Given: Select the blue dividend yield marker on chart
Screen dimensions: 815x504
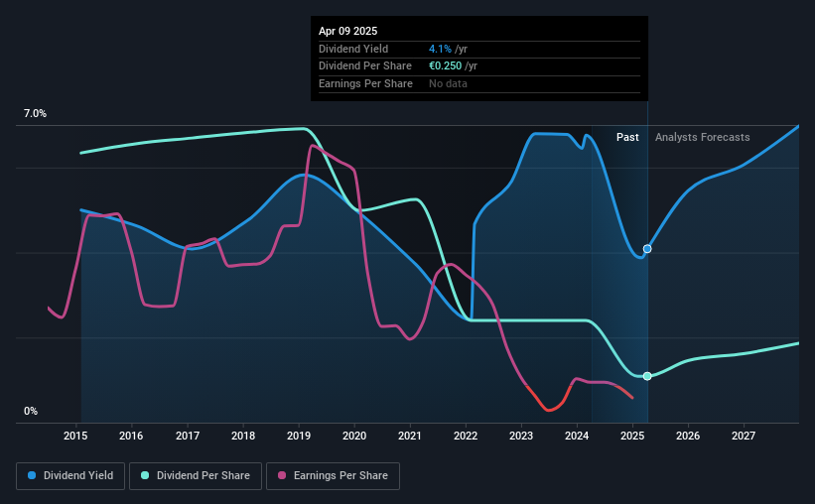Looking at the screenshot, I should point(647,249).
